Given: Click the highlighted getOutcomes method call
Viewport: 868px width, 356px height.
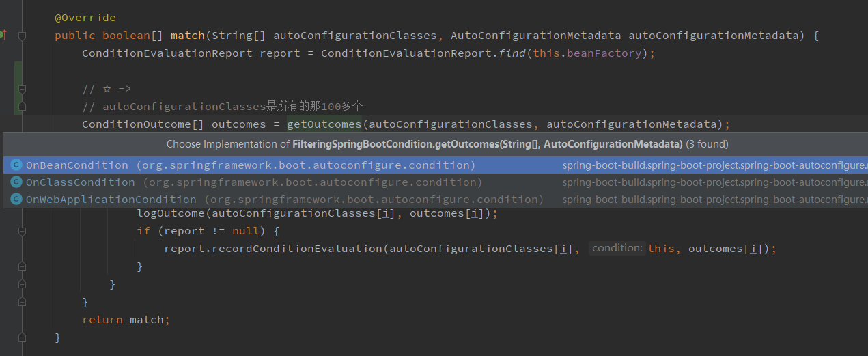Looking at the screenshot, I should 324,124.
